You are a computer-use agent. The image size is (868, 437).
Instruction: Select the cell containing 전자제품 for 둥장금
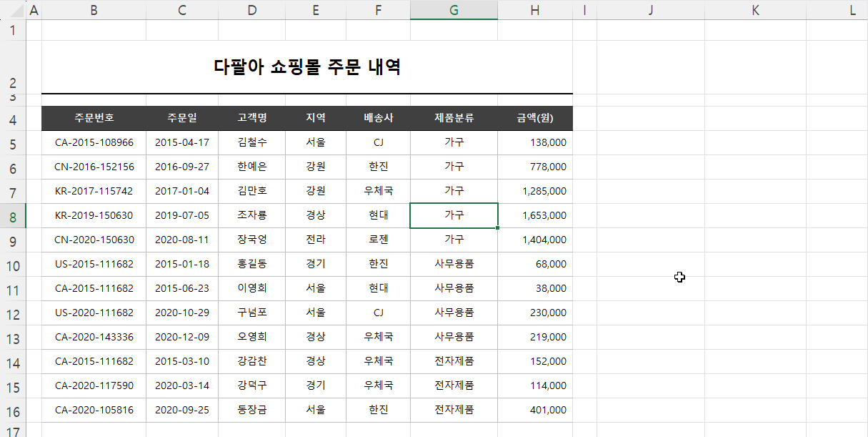tap(454, 410)
